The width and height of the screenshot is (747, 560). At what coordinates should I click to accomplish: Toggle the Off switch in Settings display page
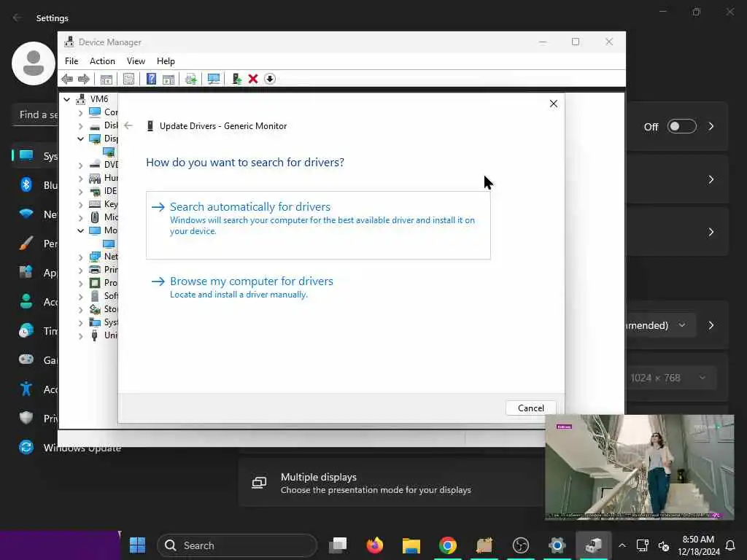[682, 127]
